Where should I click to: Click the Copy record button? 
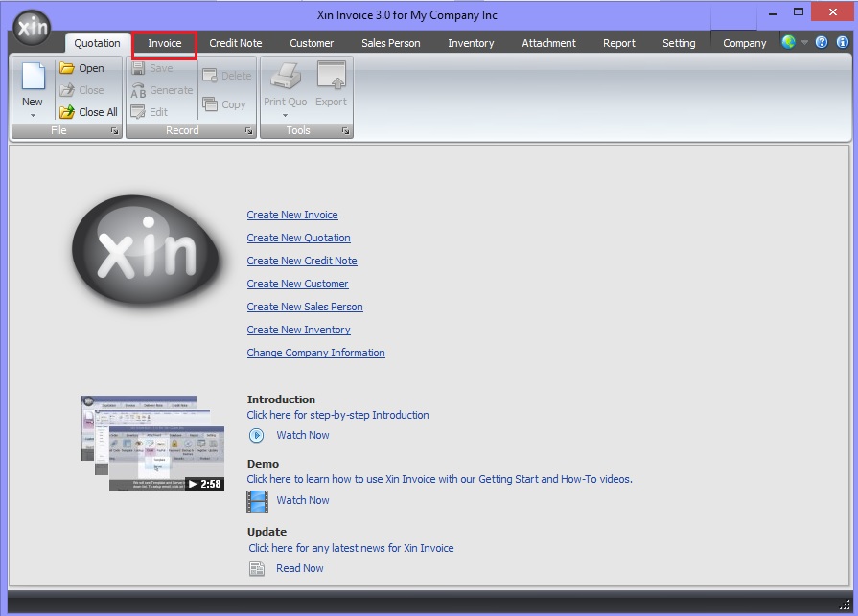point(223,103)
